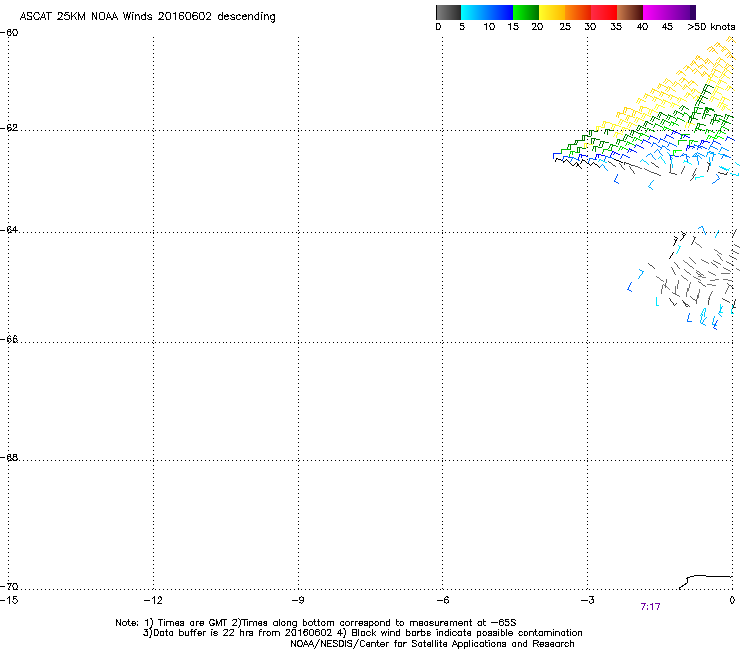Click the purple 7:17 time label
Viewport: 740px width, 650px height.
pyautogui.click(x=650, y=607)
